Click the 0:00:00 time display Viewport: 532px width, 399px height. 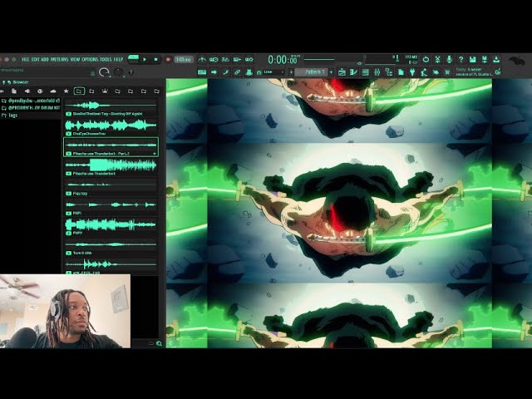tap(284, 60)
